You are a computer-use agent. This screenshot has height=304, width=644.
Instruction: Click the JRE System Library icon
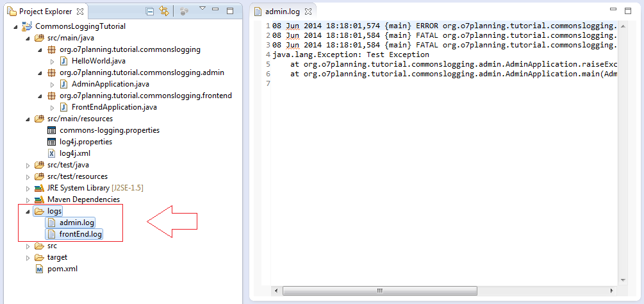[x=39, y=188]
